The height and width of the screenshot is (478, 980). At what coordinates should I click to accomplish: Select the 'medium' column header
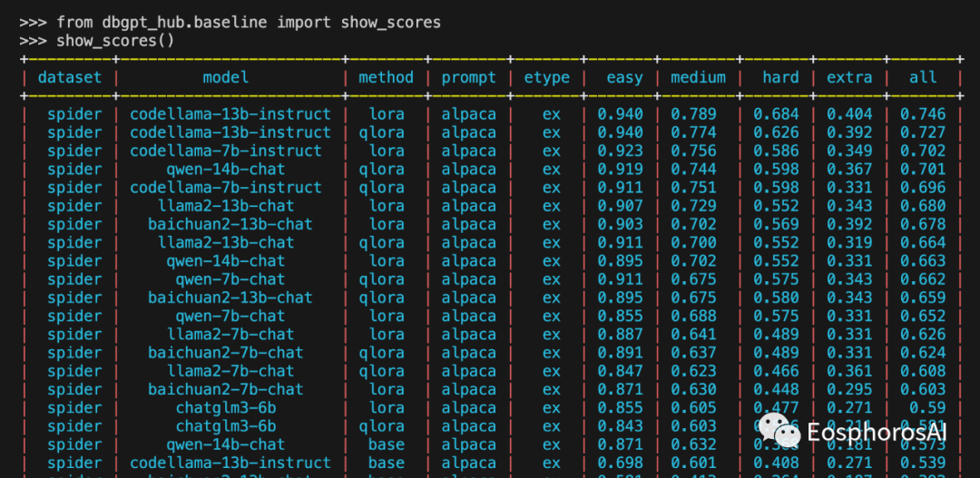pos(698,77)
